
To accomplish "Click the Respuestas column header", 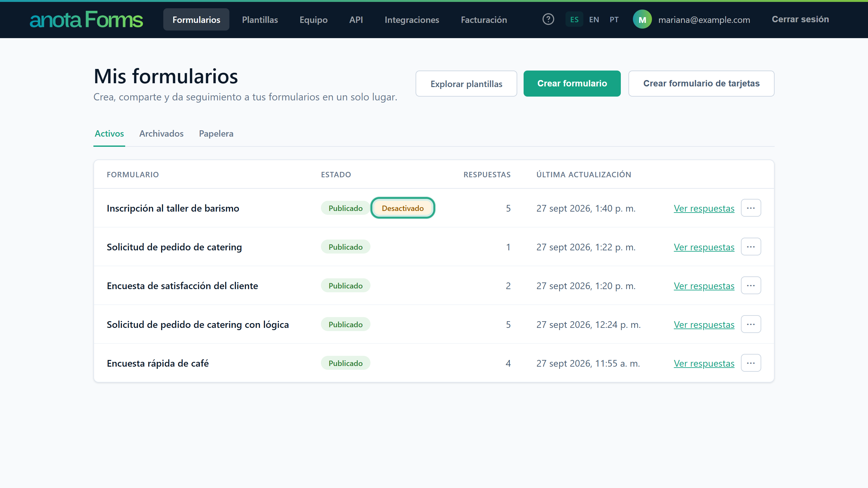I will pyautogui.click(x=487, y=174).
